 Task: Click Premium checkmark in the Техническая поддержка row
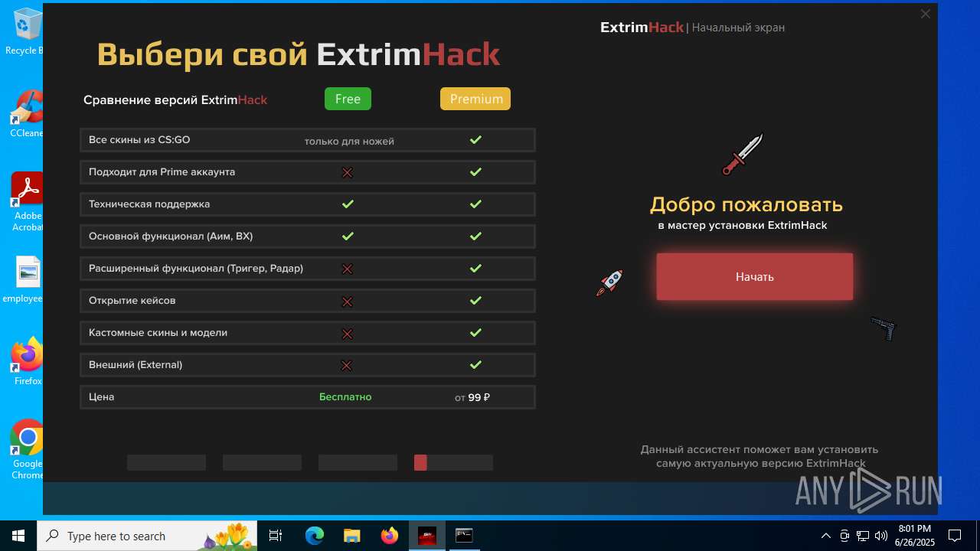[x=475, y=204]
